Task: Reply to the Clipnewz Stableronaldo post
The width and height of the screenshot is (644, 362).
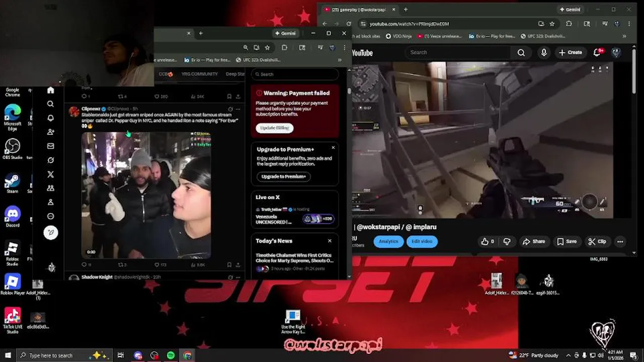Action: [86, 264]
